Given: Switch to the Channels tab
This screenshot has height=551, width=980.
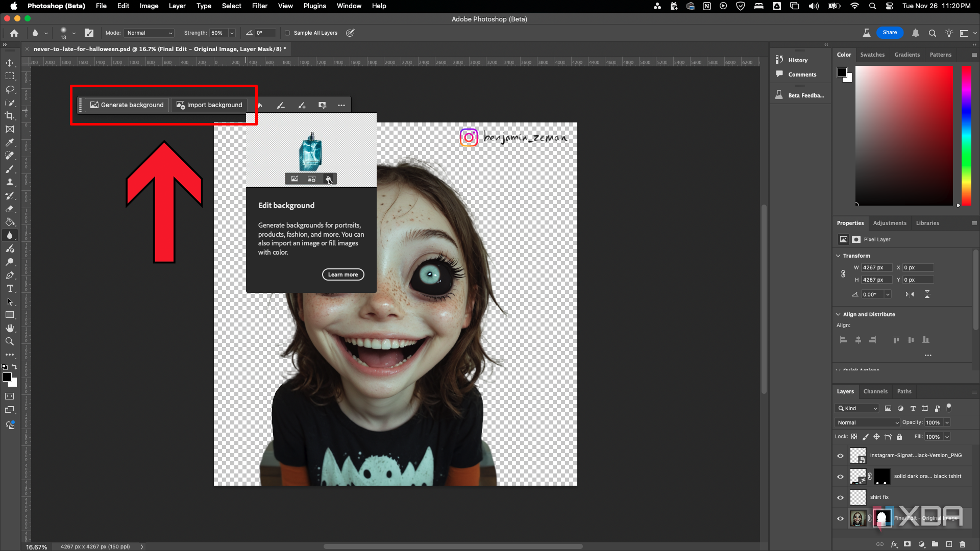Looking at the screenshot, I should pos(875,391).
